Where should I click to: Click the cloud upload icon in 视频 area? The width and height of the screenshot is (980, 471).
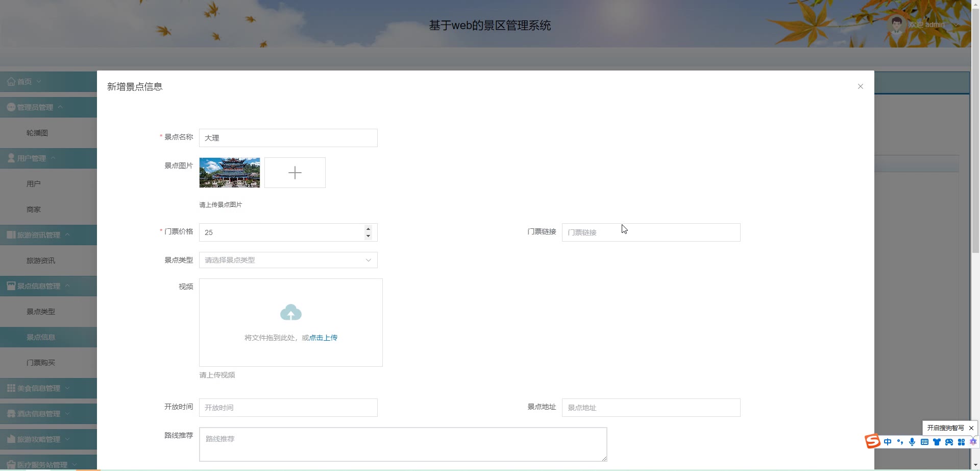[x=291, y=313]
